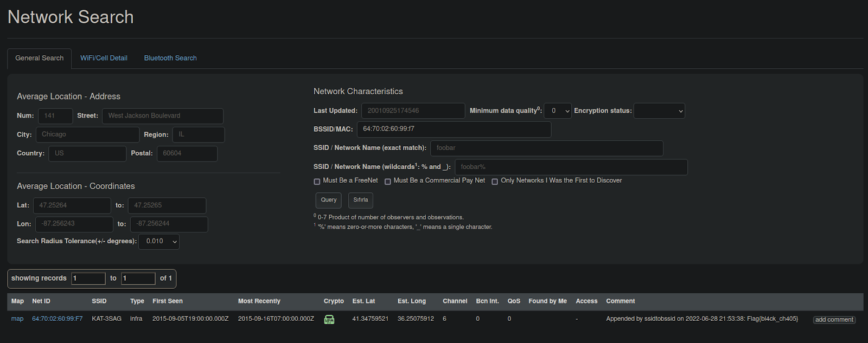Click the 2015-09-05T19:00:00.000Z first seen value
Image resolution: width=868 pixels, height=343 pixels.
click(190, 319)
